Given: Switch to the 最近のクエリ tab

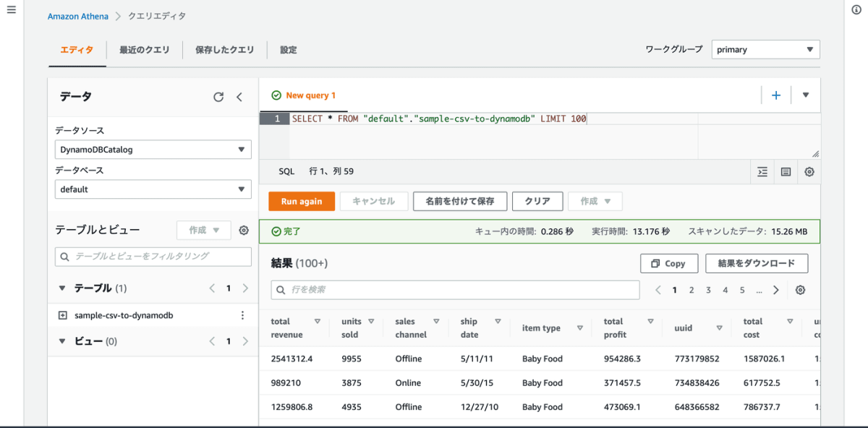Looking at the screenshot, I should [145, 50].
